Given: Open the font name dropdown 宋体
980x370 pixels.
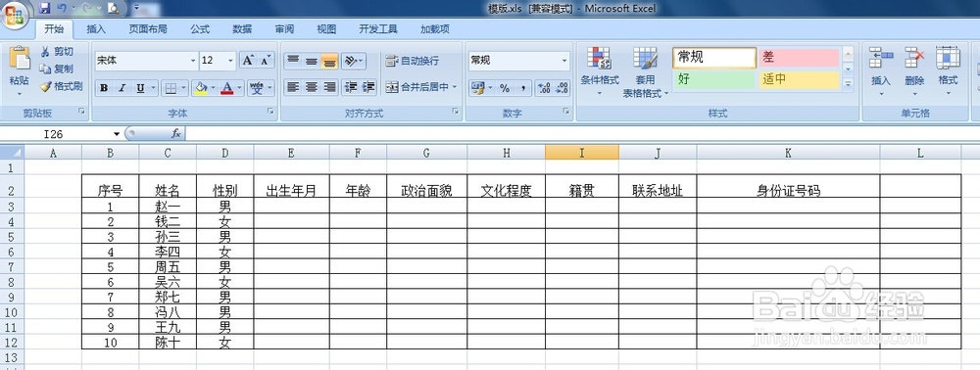Looking at the screenshot, I should click(x=193, y=61).
